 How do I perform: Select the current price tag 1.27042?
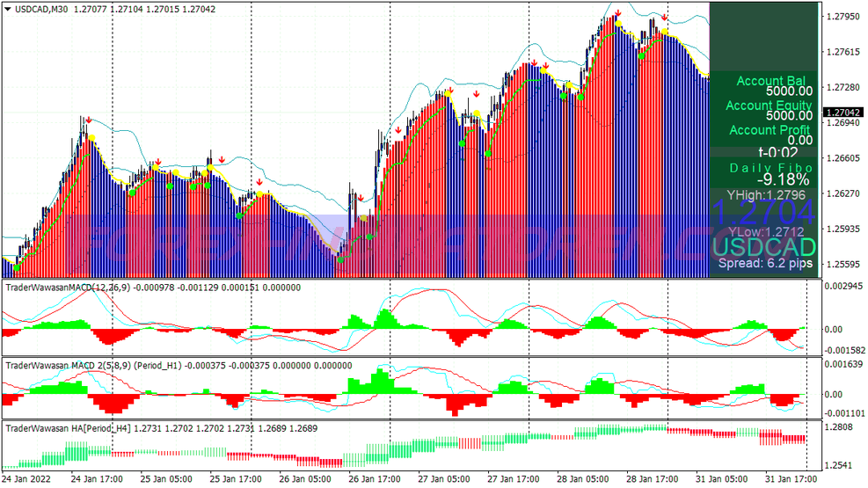tap(842, 113)
